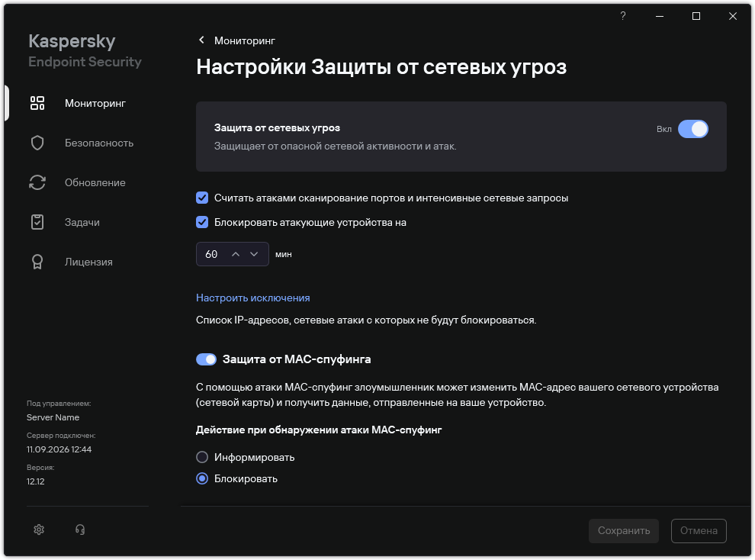Maximize the Kaspersky window

[696, 16]
